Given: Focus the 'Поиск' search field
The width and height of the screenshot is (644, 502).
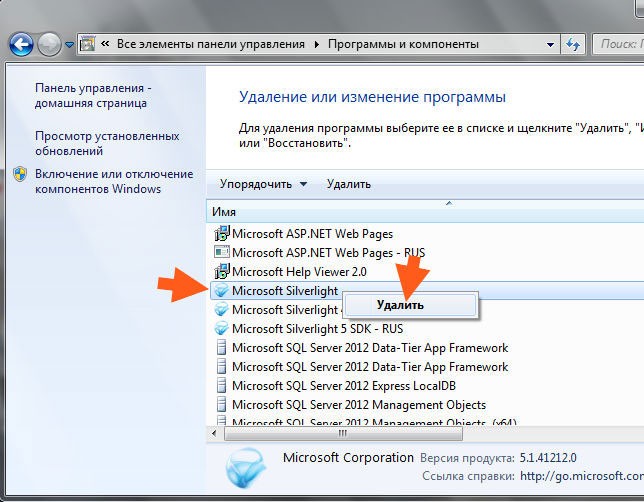Looking at the screenshot, I should [618, 44].
